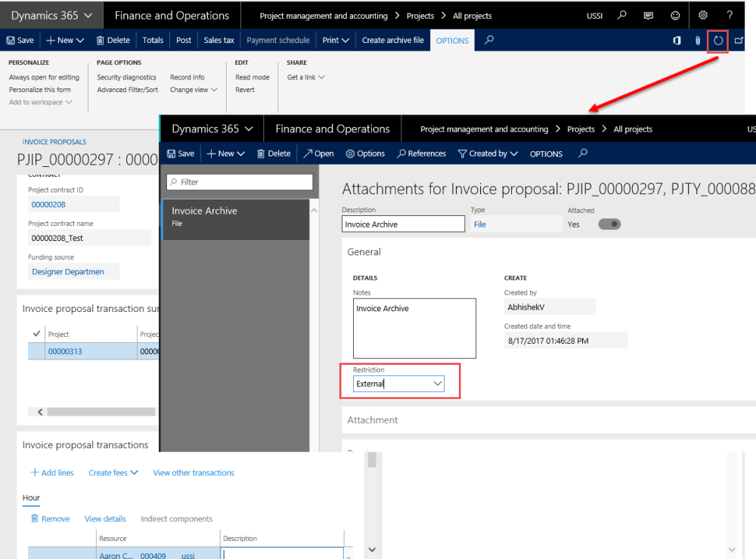The height and width of the screenshot is (559, 756).
Task: Click Delete in back window action bar
Action: click(113, 41)
